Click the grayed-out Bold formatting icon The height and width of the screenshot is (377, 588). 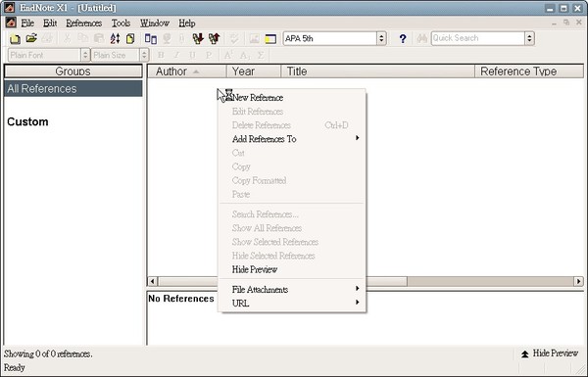point(161,55)
